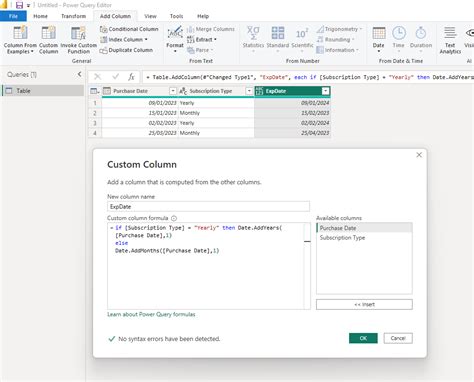Add a Conditional Column

pyautogui.click(x=129, y=29)
